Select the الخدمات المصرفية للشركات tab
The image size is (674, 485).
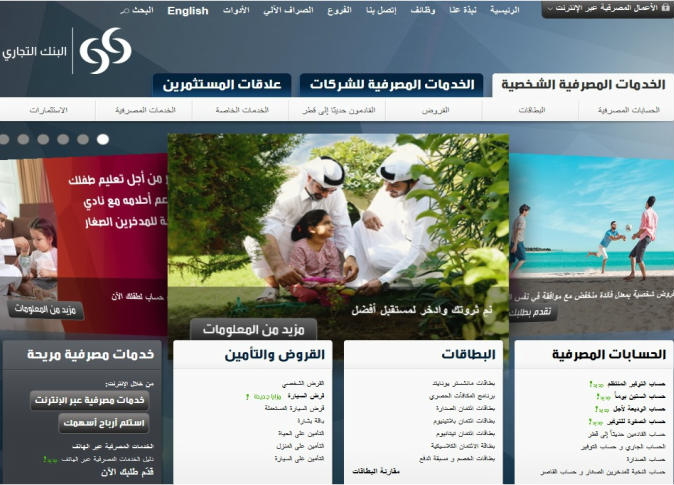pos(392,85)
